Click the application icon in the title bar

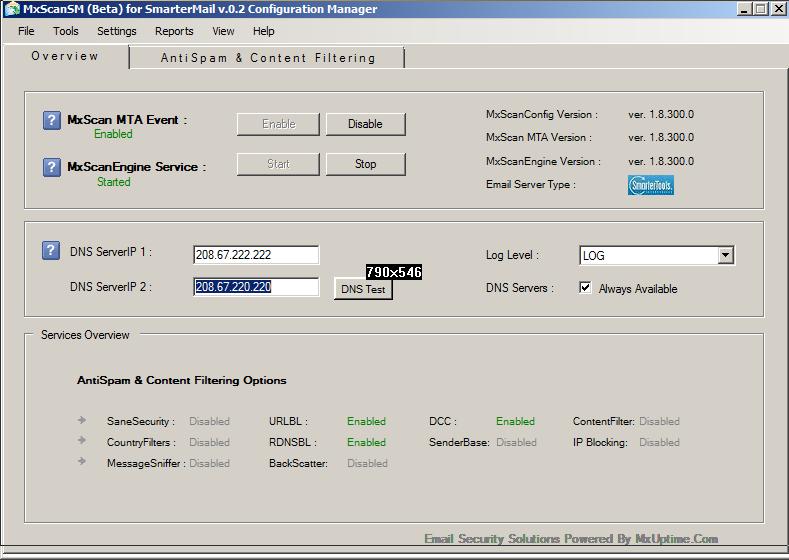pyautogui.click(x=11, y=9)
